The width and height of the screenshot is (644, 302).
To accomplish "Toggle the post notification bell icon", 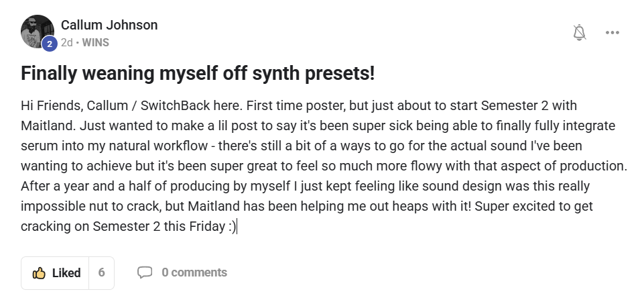I will pos(580,32).
